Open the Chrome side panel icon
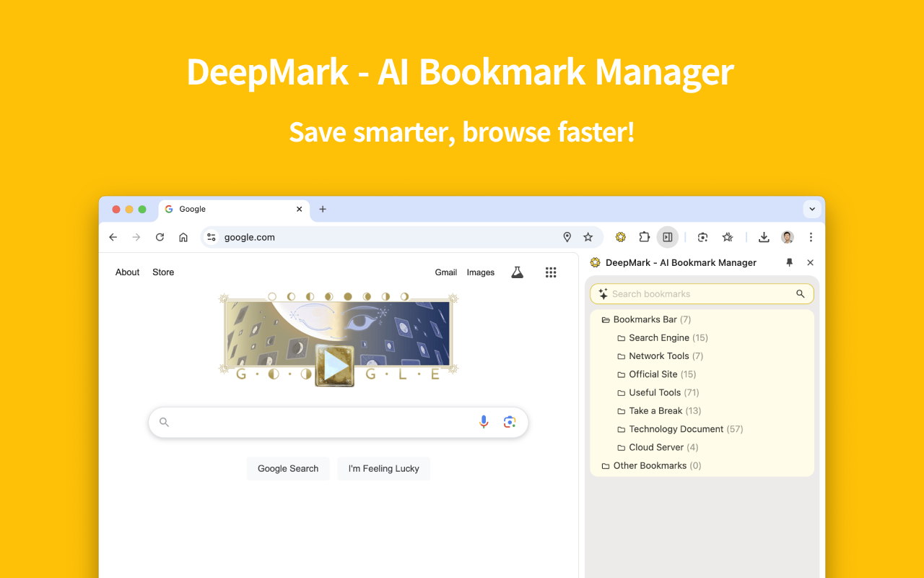This screenshot has width=924, height=578. (x=667, y=236)
